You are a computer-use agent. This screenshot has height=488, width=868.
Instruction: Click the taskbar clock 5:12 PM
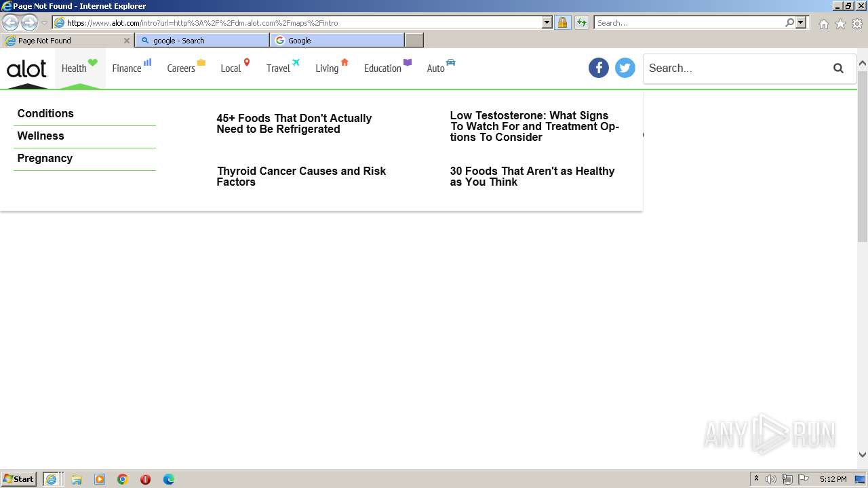833,479
